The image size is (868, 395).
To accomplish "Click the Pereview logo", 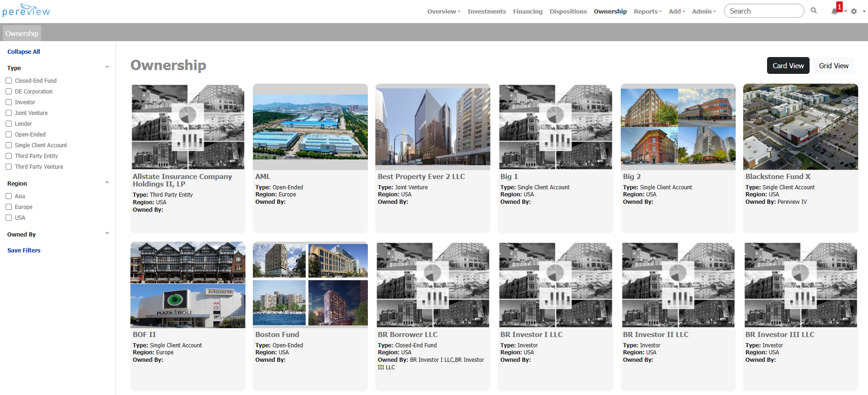I will coord(26,11).
